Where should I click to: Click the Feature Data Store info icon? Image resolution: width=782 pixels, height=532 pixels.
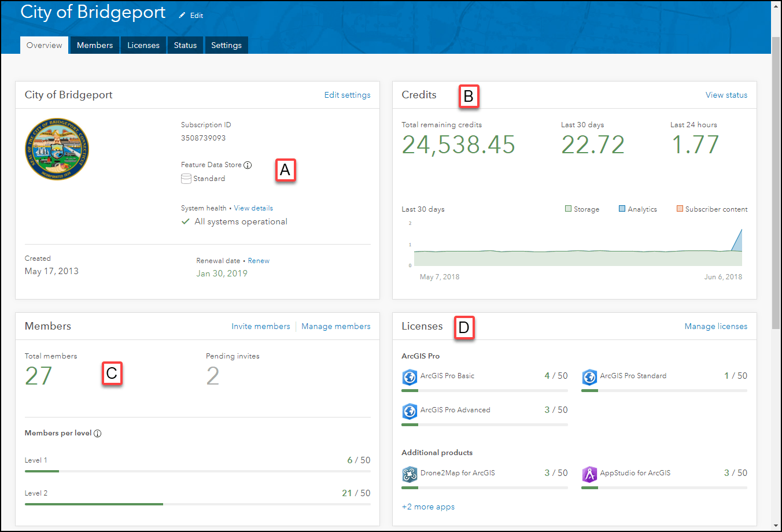point(248,165)
